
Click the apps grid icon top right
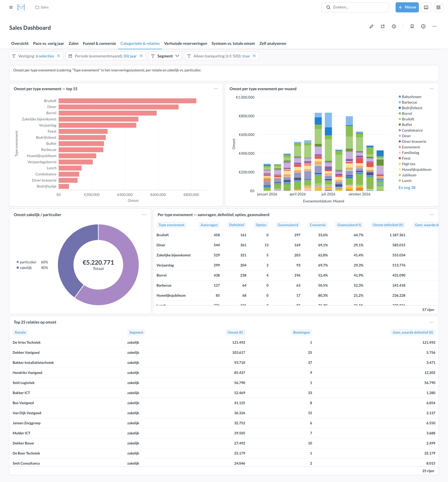438,7
